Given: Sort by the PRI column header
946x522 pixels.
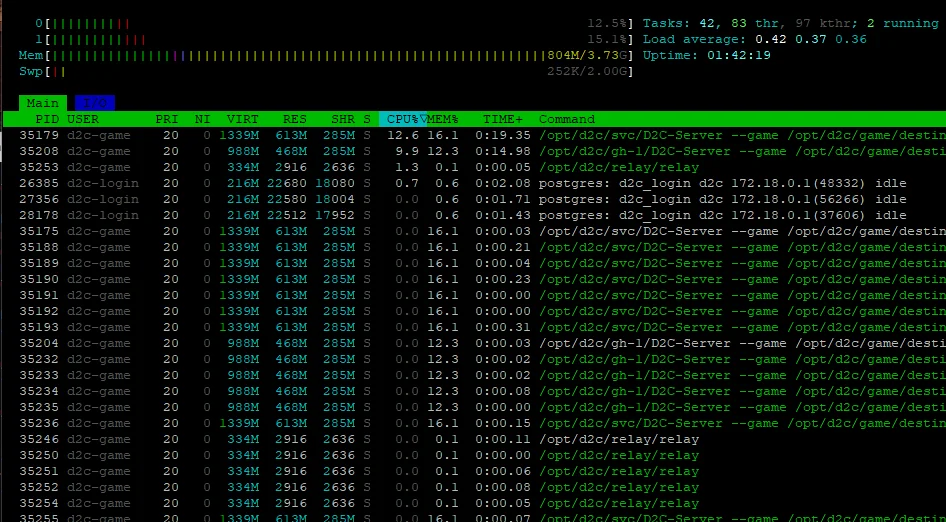Looking at the screenshot, I should pos(167,119).
